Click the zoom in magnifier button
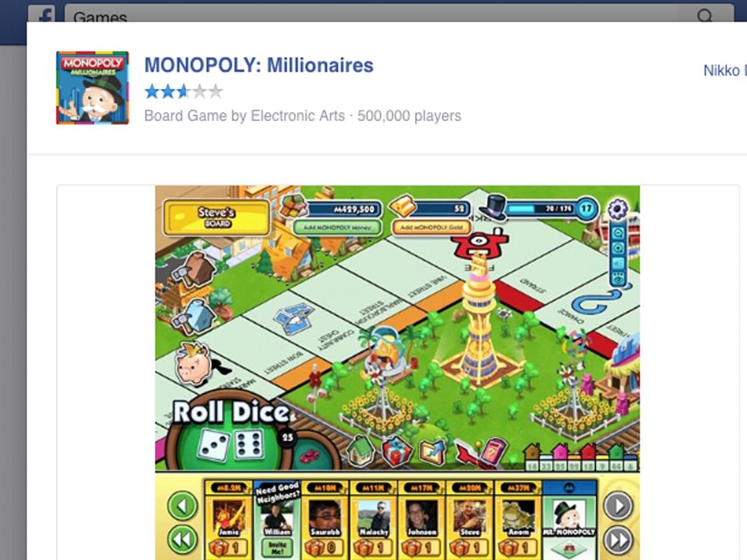 pyautogui.click(x=617, y=249)
